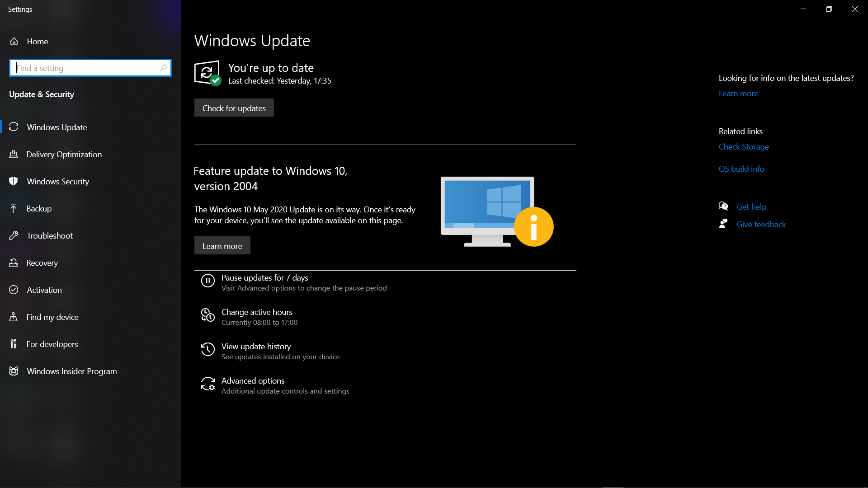868x488 pixels.
Task: Open Windows Insider Program page
Action: click(x=90, y=371)
